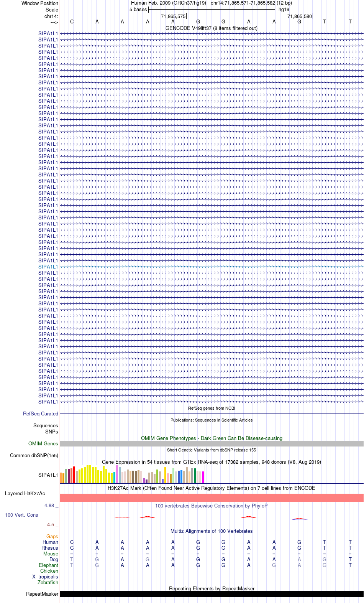
Task: Click the chr14: ruler label
Action: [x=51, y=16]
